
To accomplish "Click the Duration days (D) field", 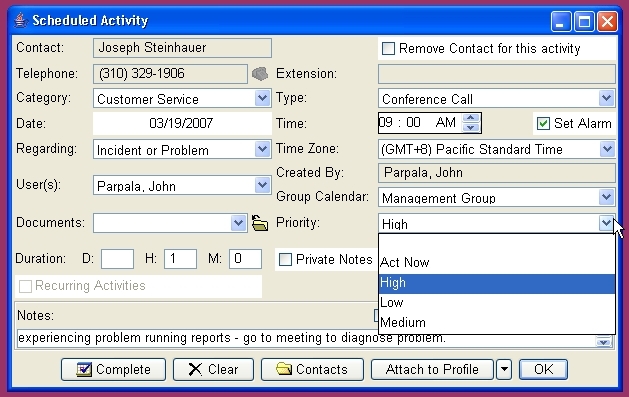I will point(117,259).
